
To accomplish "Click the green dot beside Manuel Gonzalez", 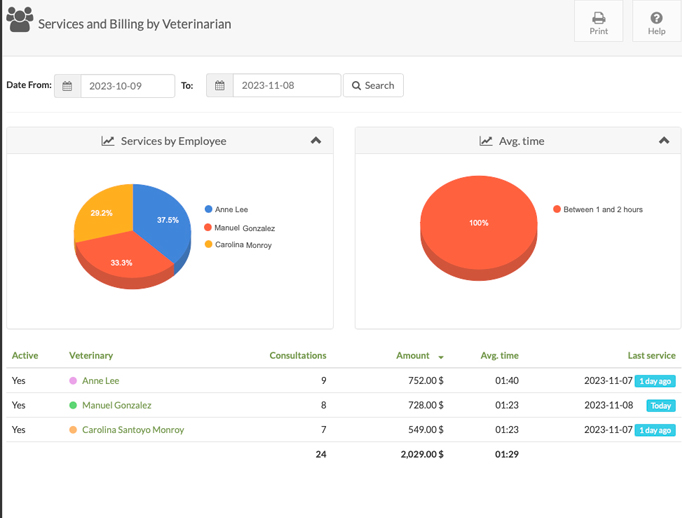I will pos(73,405).
